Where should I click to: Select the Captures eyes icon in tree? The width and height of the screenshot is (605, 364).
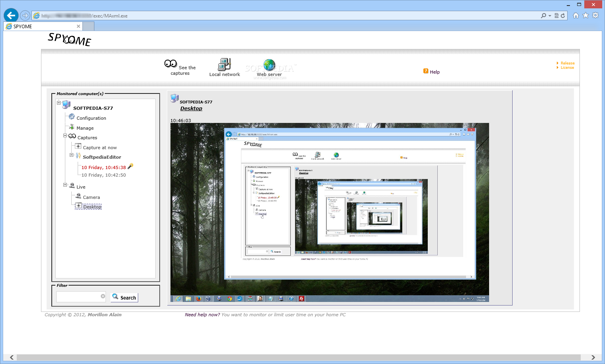coord(72,136)
